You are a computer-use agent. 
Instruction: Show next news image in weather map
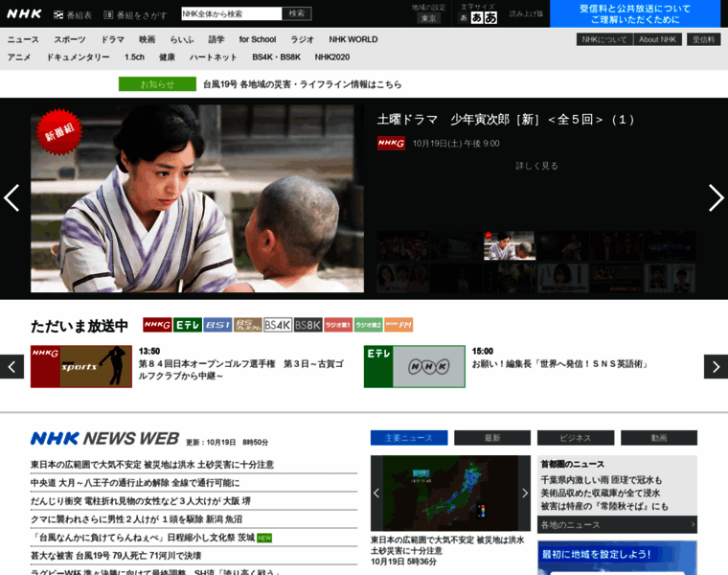pos(525,494)
